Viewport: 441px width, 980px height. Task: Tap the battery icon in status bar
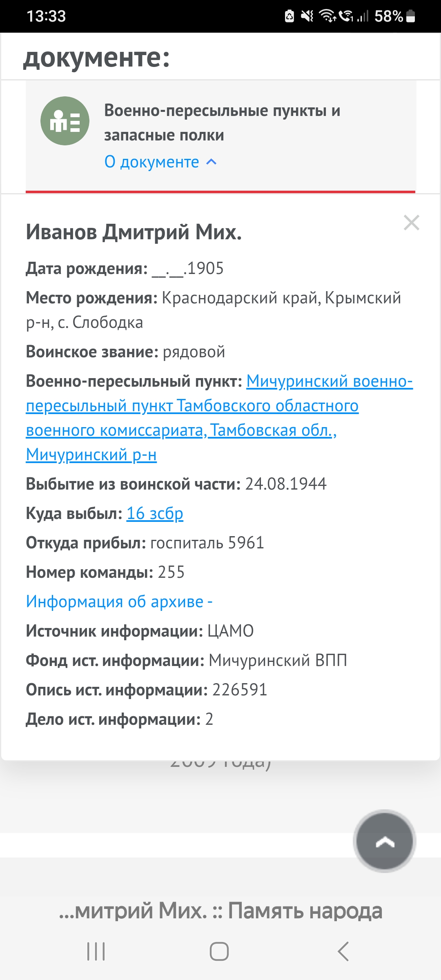[x=411, y=16]
